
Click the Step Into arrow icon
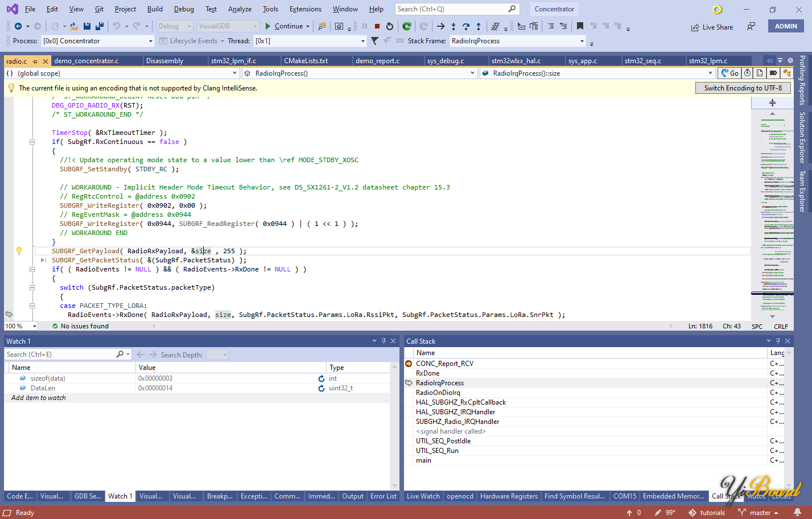(454, 26)
